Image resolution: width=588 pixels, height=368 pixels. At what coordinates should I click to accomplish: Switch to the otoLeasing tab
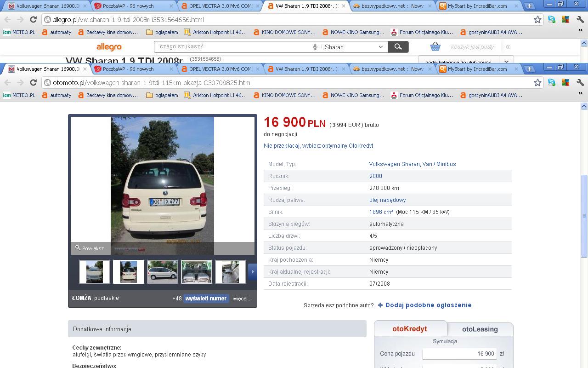tap(480, 329)
